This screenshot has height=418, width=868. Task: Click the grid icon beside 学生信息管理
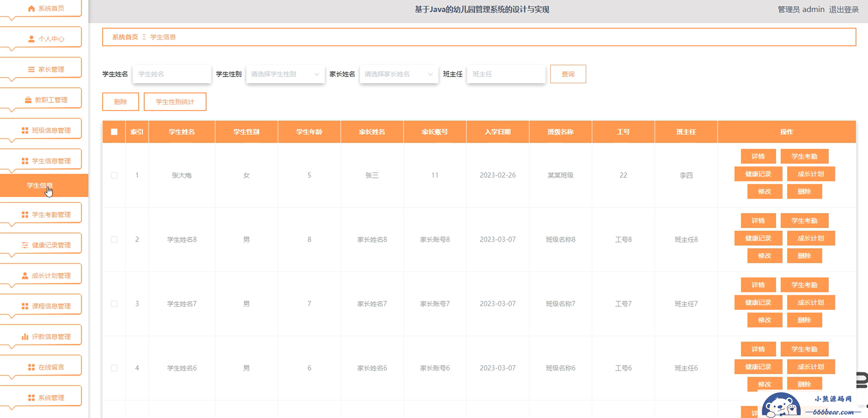tap(25, 161)
